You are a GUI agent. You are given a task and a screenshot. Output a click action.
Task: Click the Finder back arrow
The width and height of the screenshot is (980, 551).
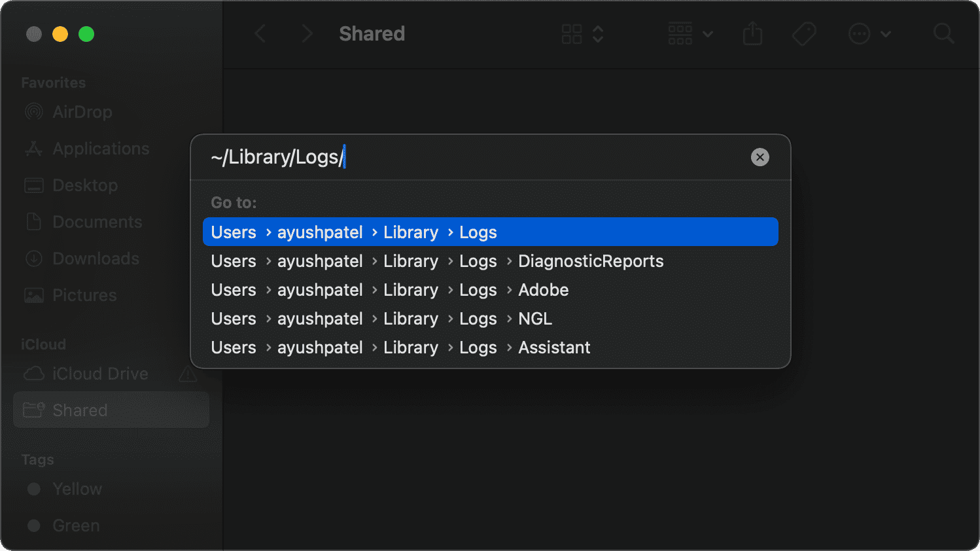(260, 34)
